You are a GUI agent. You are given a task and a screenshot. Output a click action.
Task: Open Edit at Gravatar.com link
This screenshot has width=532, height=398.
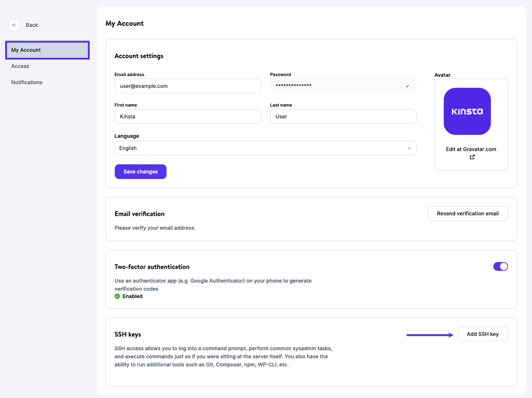point(471,149)
